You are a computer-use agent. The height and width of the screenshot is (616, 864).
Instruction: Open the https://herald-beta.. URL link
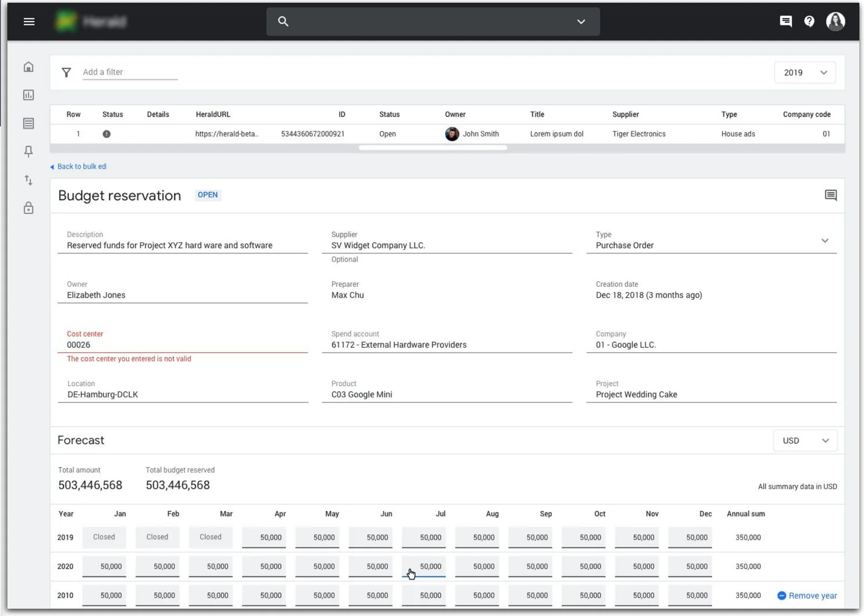(227, 134)
